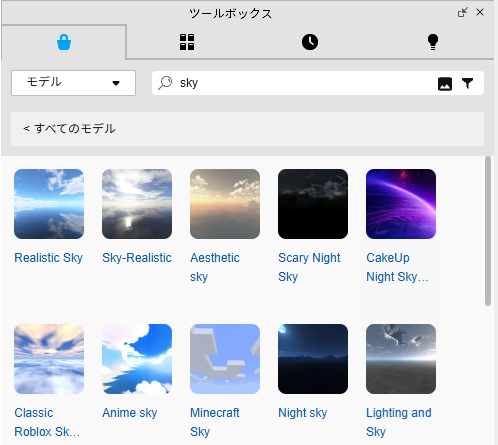Viewport: 498px width, 445px height.
Task: Select the Anime sky thumbnail
Action: [137, 359]
